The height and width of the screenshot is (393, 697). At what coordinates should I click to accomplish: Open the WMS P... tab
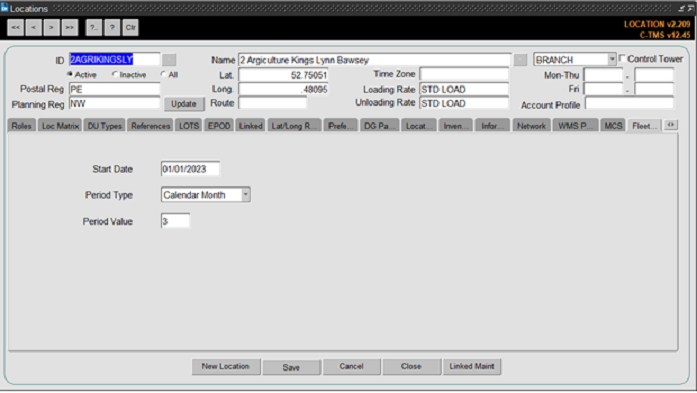(575, 126)
